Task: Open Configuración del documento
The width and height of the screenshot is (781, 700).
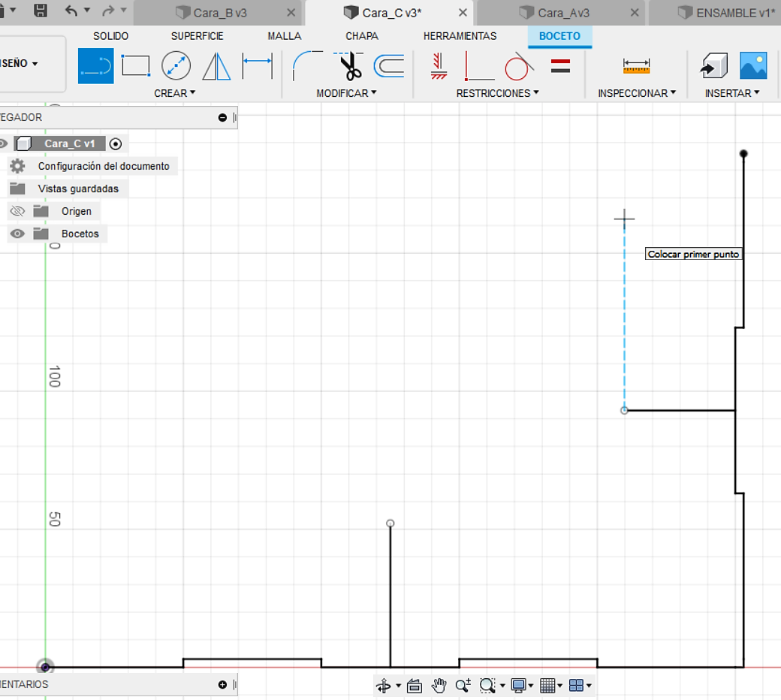Action: [x=104, y=167]
